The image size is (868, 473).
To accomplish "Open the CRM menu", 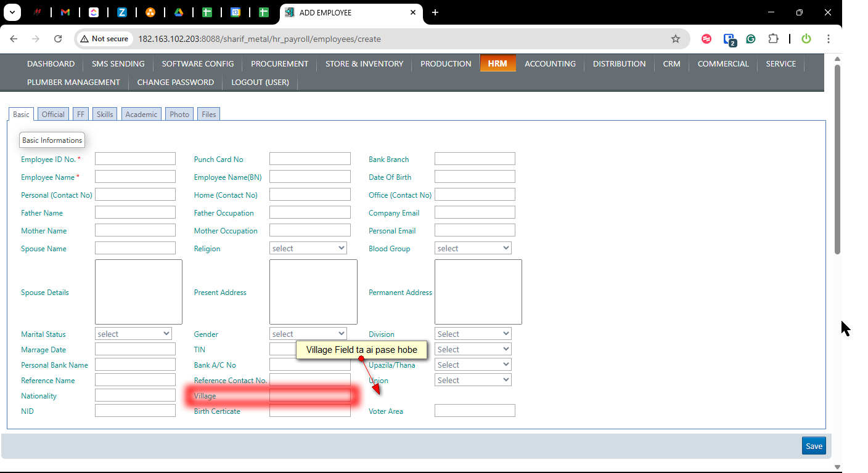I will click(x=672, y=63).
